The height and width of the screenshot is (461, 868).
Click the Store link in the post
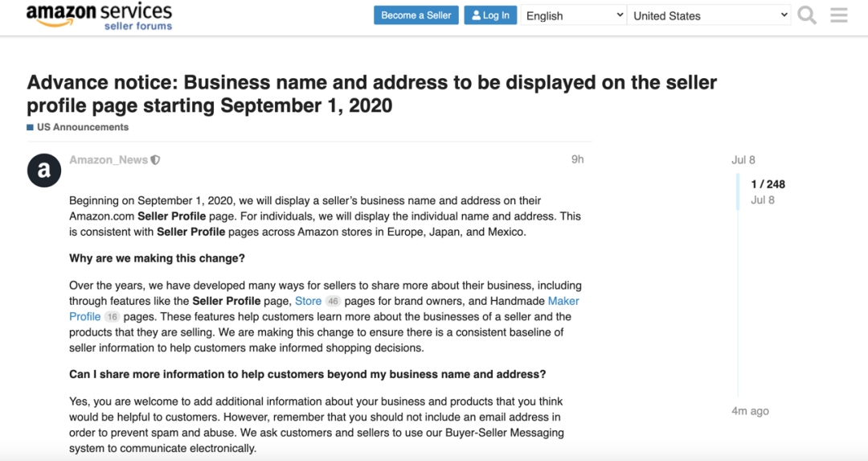[308, 301]
